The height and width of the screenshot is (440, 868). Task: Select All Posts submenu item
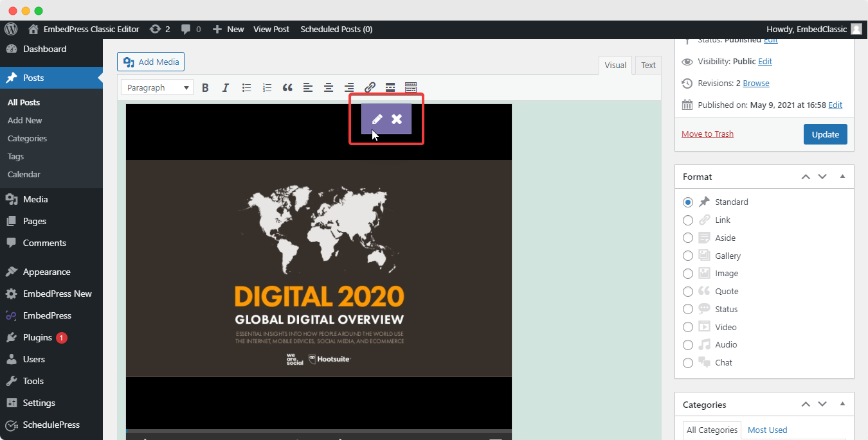tap(24, 102)
